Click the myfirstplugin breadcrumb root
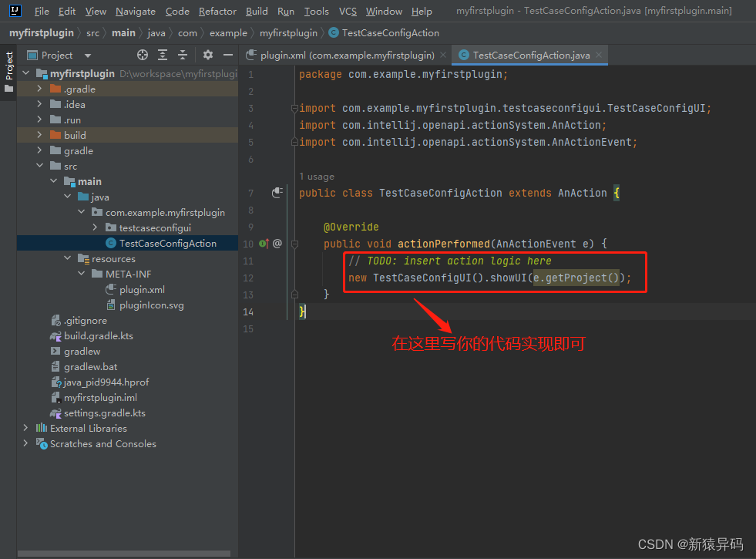Image resolution: width=756 pixels, height=559 pixels. [x=42, y=33]
